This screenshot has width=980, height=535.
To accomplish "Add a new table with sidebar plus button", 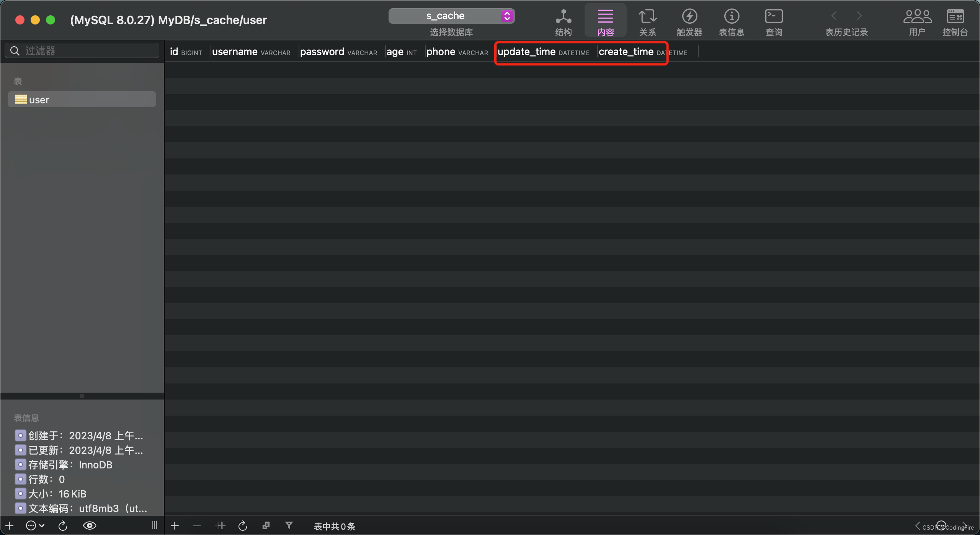I will (x=10, y=525).
